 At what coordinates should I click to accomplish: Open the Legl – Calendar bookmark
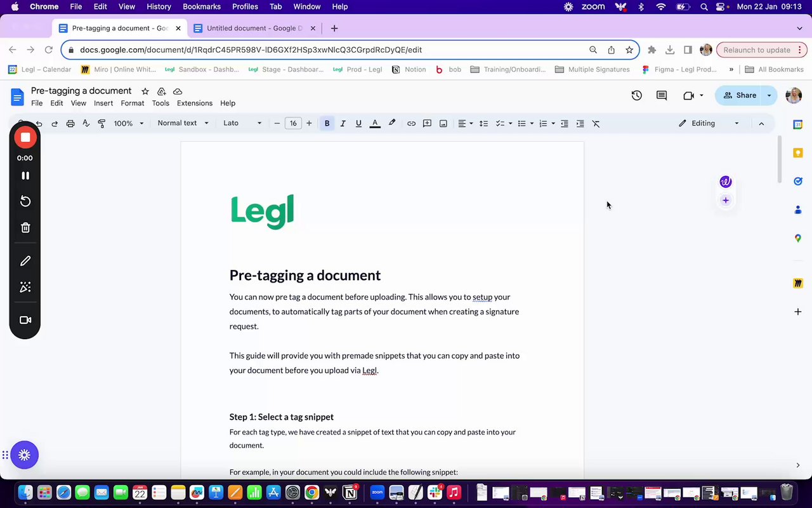[40, 69]
